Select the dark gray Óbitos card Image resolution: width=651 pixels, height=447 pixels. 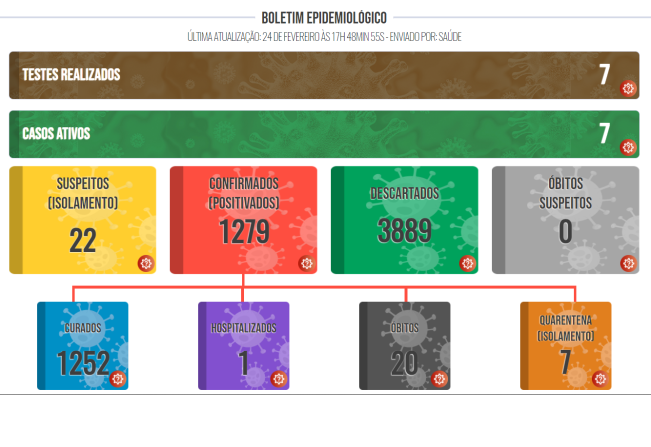(x=405, y=346)
